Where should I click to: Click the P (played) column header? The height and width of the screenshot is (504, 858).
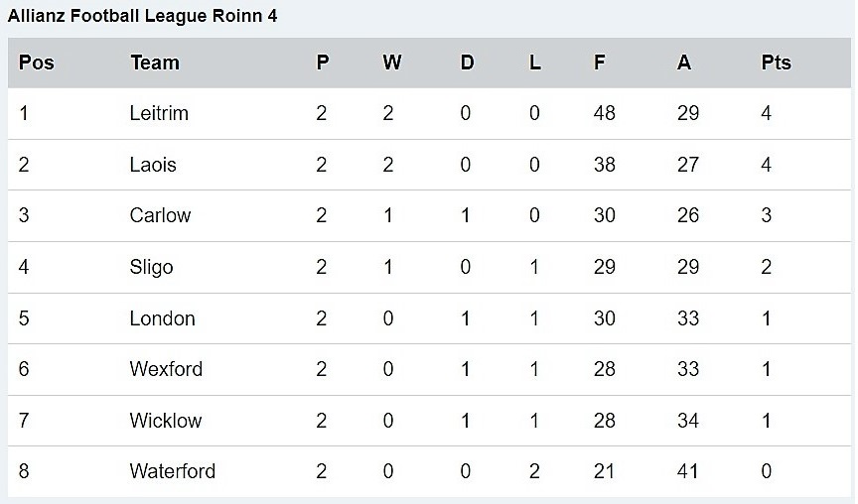point(322,63)
